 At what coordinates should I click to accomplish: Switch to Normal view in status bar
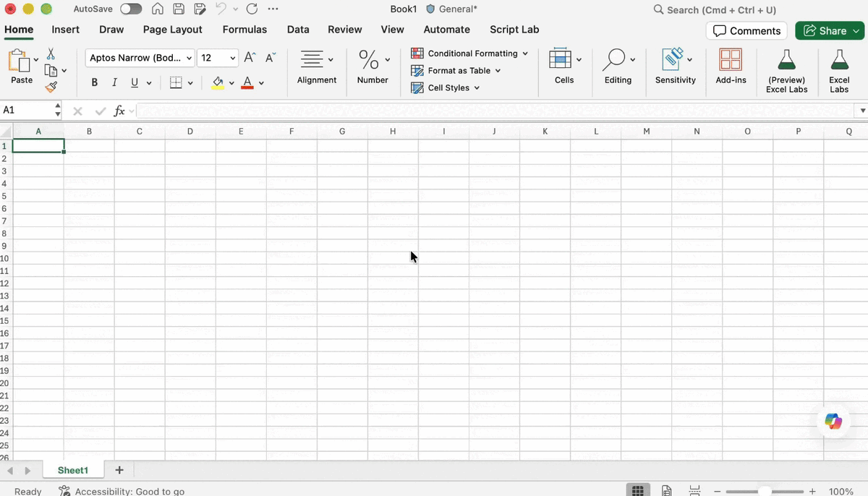click(x=638, y=491)
